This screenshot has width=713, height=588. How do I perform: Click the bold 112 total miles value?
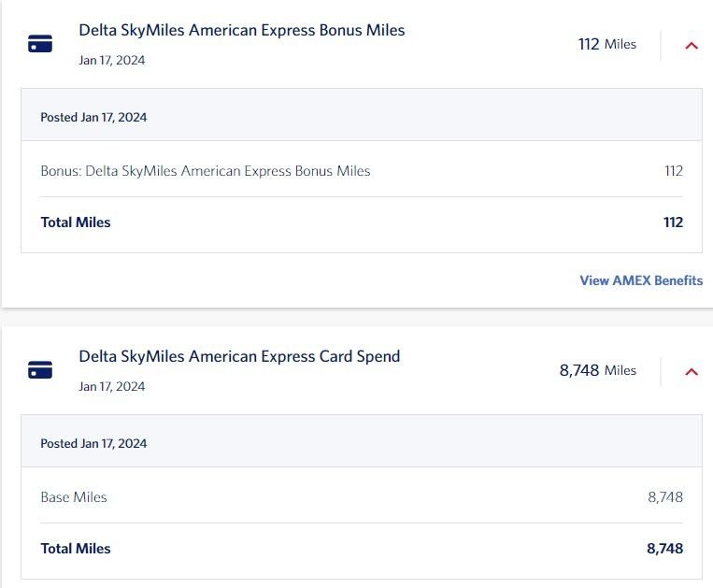[x=673, y=222]
